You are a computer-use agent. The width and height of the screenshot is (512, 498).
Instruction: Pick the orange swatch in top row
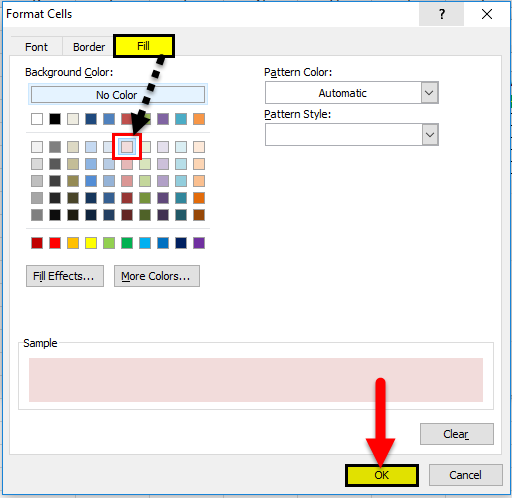point(199,119)
